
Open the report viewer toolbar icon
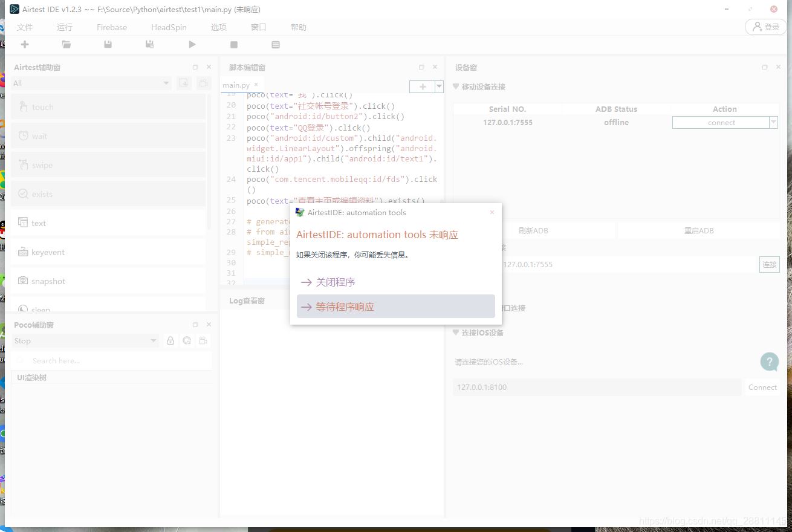point(276,44)
